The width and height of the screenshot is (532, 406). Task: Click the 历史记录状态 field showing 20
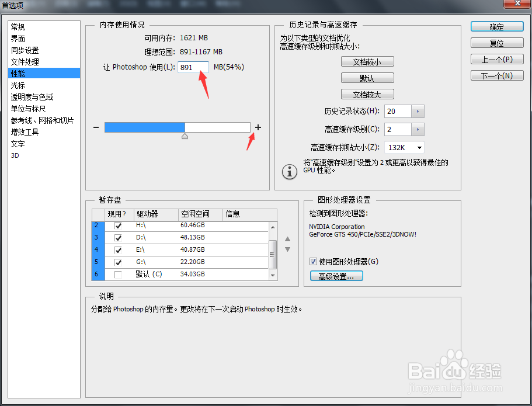[398, 112]
